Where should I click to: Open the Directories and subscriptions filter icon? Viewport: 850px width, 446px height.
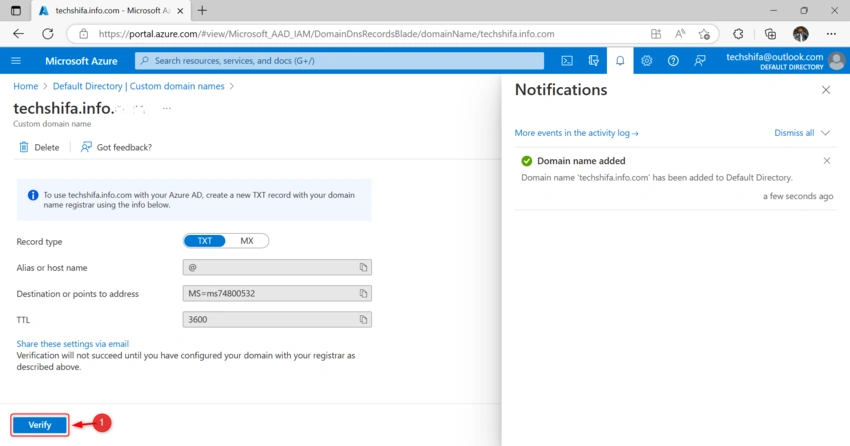click(x=594, y=61)
